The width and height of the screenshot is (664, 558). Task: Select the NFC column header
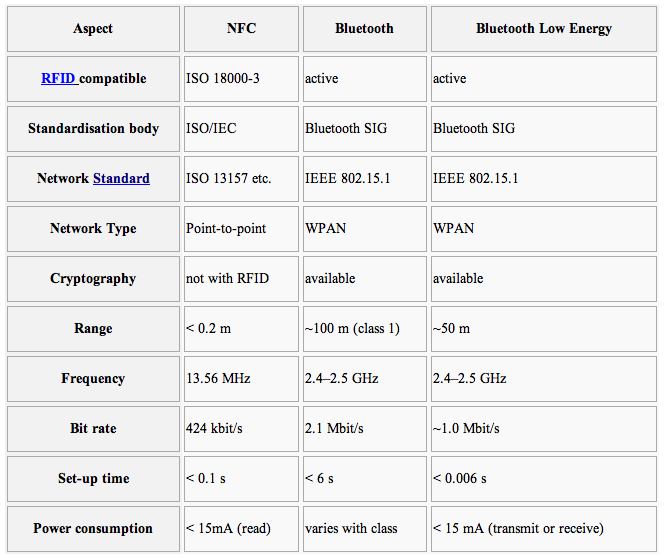(x=241, y=29)
